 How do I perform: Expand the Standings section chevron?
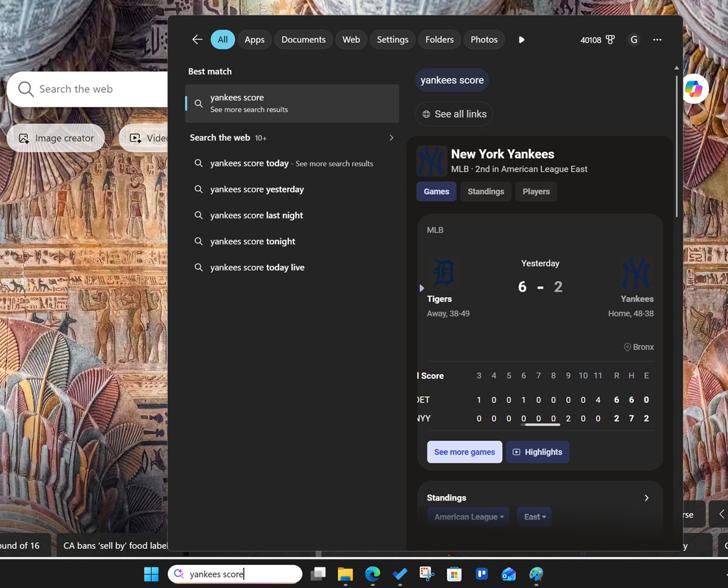coord(646,498)
